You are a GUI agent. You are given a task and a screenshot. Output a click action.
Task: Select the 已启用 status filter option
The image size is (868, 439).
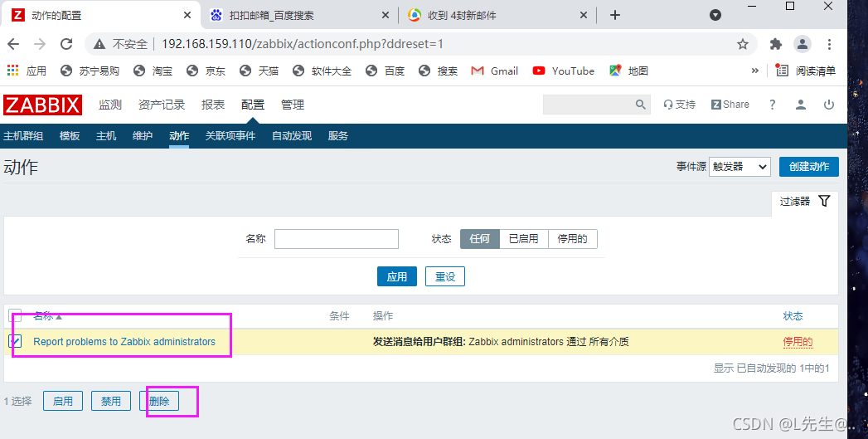tap(524, 239)
